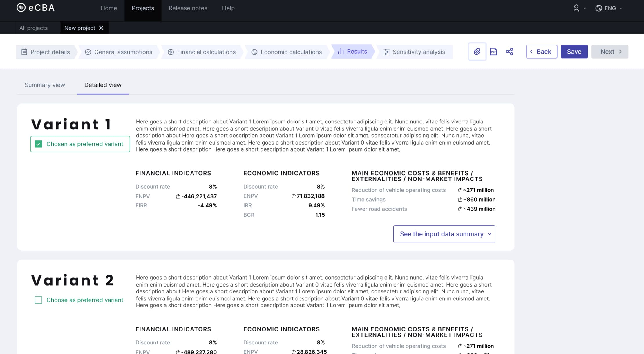Open the user account dropdown

[x=579, y=8]
